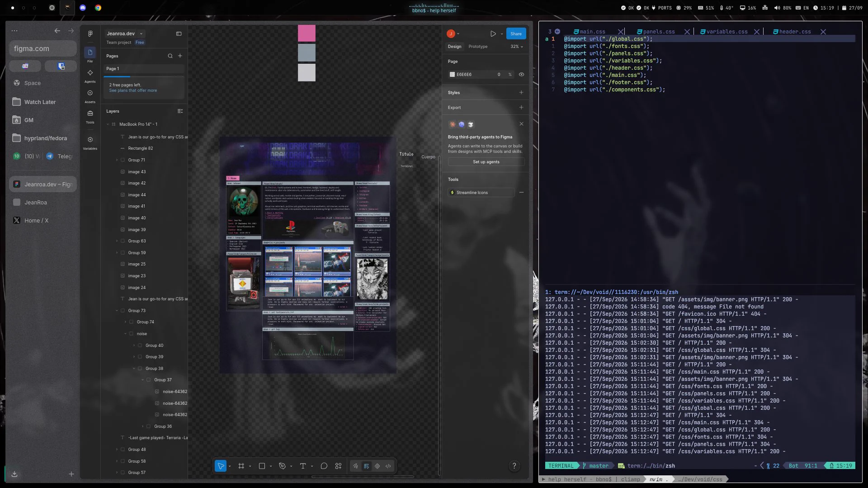Image resolution: width=868 pixels, height=488 pixels.
Task: Collapse all layers icon in Layers header
Action: point(180,111)
